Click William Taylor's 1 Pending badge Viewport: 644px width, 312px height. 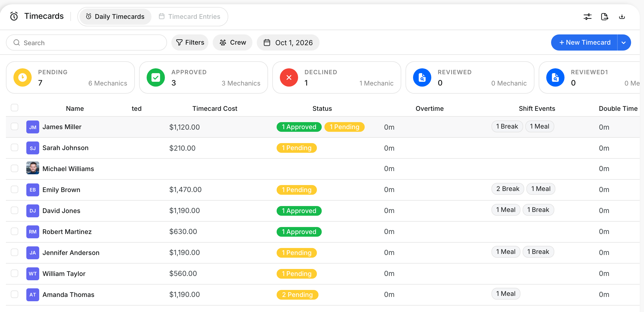(x=297, y=274)
